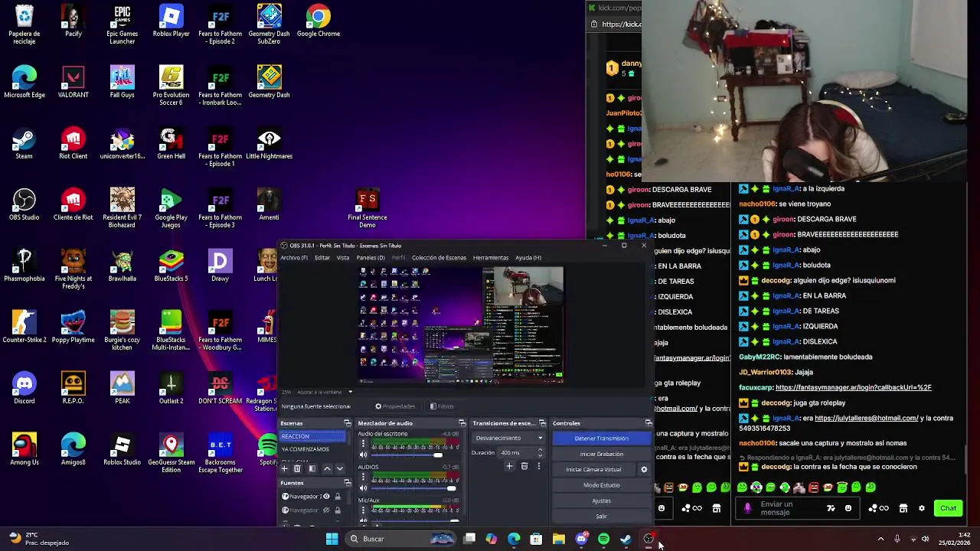Show the dimmed Navegador source via crossed eye
This screenshot has height=551, width=980.
click(x=326, y=510)
